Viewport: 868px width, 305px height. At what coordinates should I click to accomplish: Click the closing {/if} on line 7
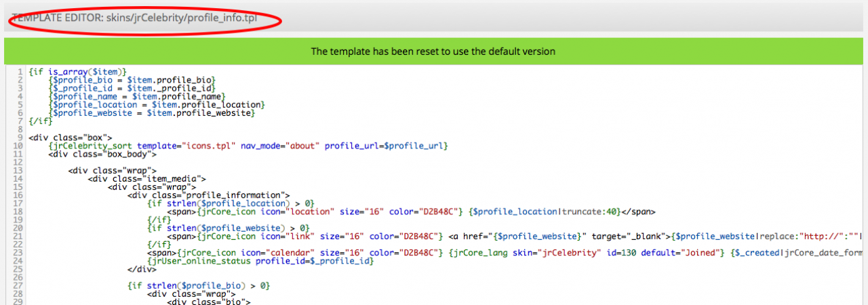pyautogui.click(x=40, y=121)
